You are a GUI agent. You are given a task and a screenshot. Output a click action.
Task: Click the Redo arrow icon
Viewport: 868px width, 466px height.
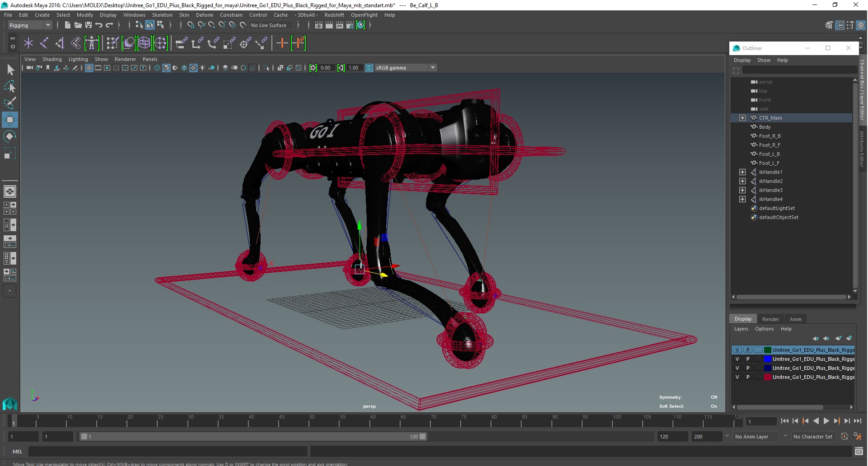tap(109, 25)
